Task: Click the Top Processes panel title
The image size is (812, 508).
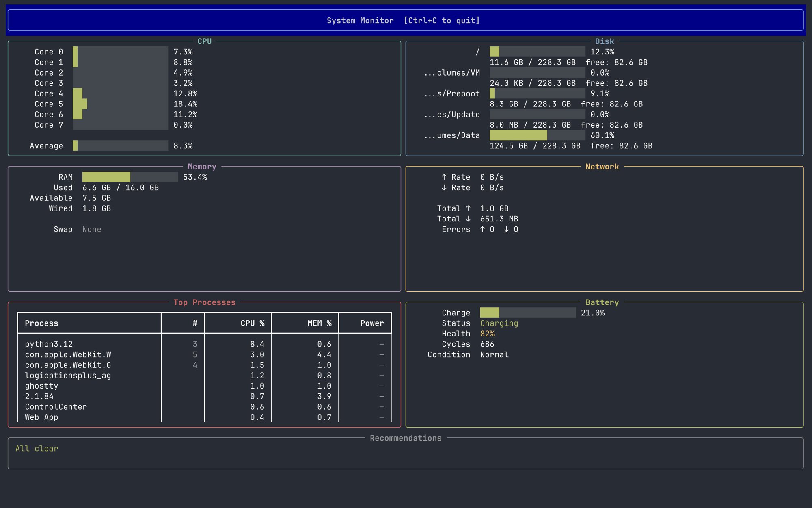Action: click(204, 302)
